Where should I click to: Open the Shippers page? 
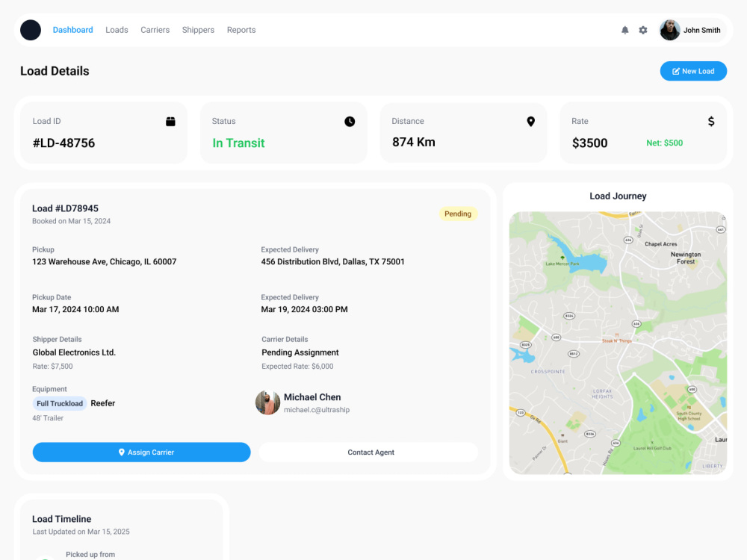(x=198, y=30)
